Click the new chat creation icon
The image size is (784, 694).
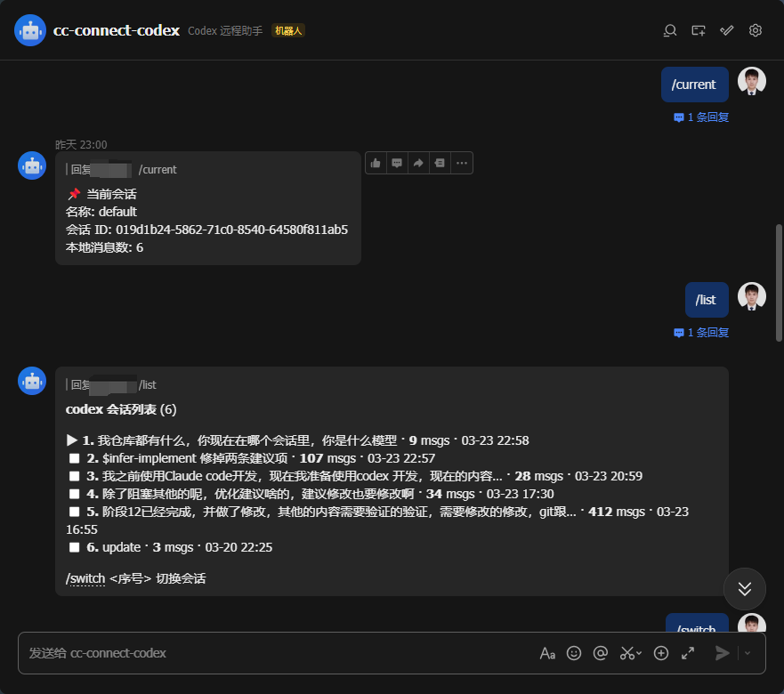(699, 30)
